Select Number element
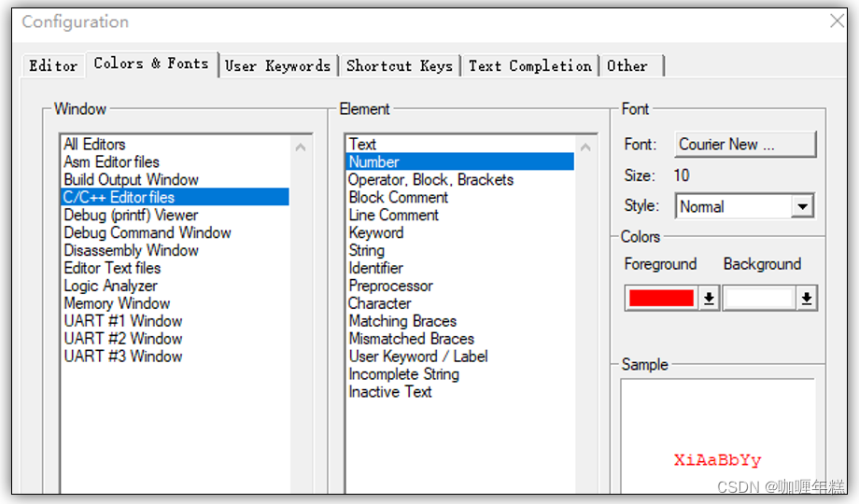 460,161
